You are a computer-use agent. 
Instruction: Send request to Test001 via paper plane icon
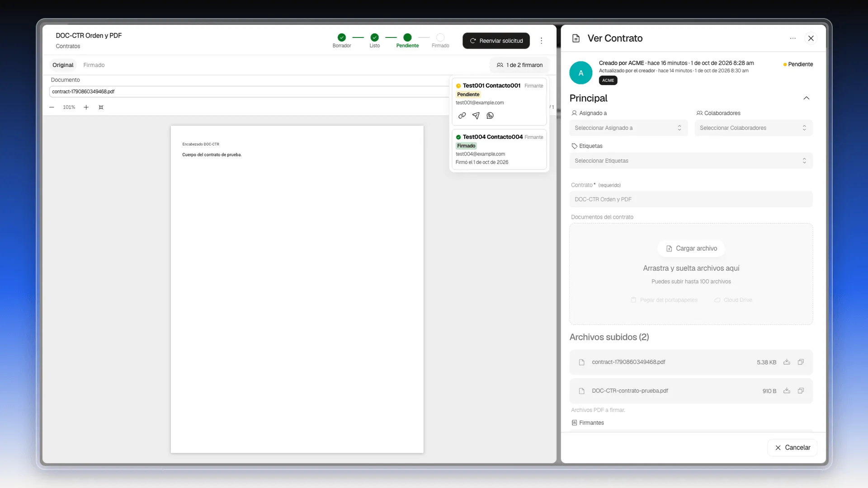476,116
